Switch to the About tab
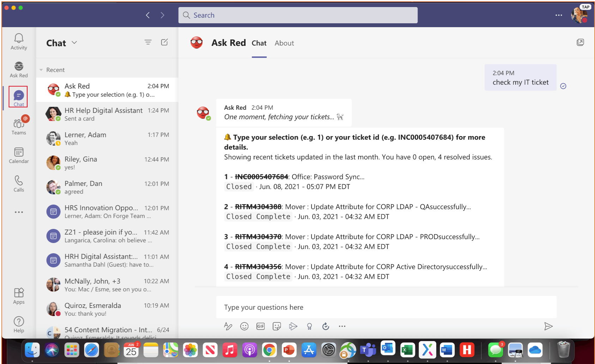This screenshot has height=364, width=595. (284, 43)
